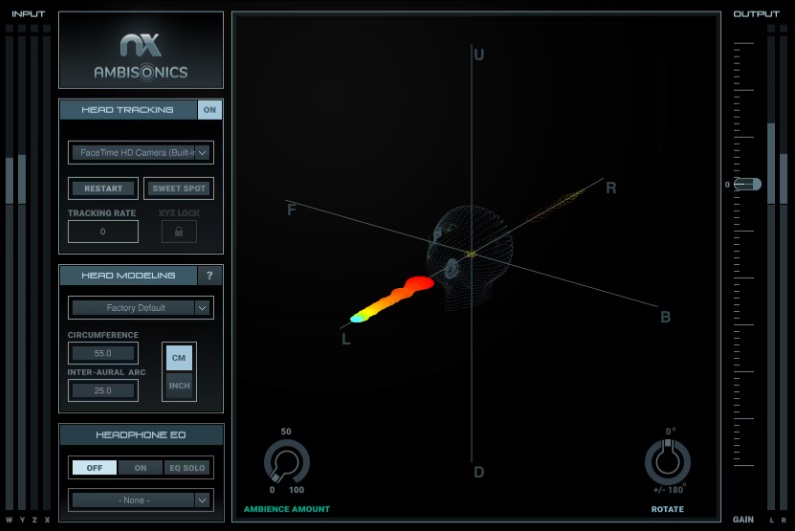This screenshot has height=531, width=795.
Task: Open Head Modeling help question mark
Action: pyautogui.click(x=209, y=275)
